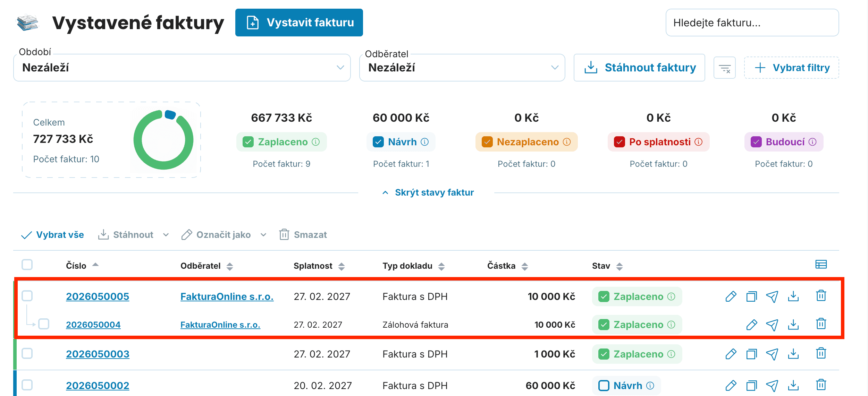This screenshot has width=868, height=396.
Task: Download invoice 2026050003
Action: pyautogui.click(x=793, y=354)
